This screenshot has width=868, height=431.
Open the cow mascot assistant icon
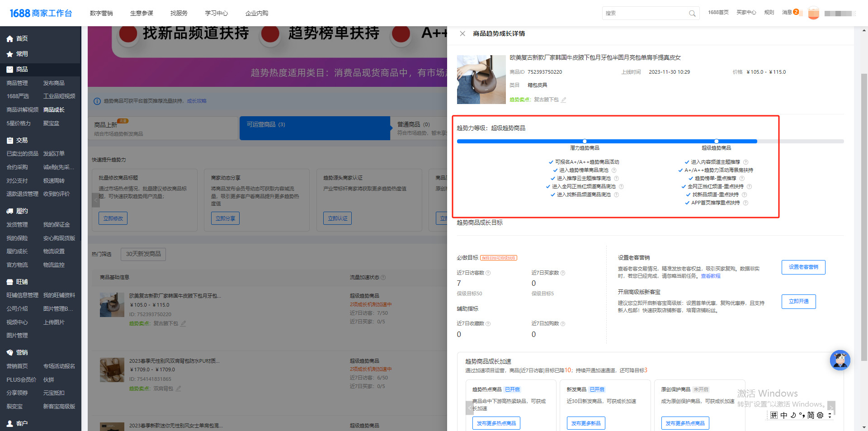point(840,360)
